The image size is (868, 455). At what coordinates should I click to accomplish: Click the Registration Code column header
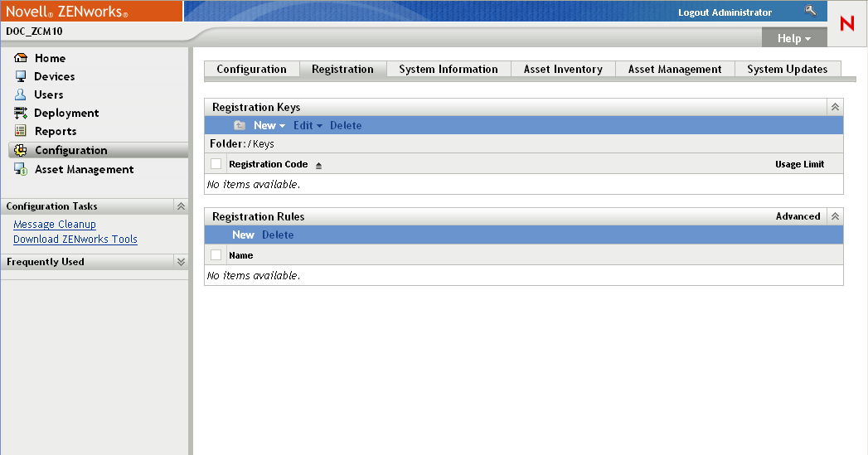pyautogui.click(x=268, y=164)
